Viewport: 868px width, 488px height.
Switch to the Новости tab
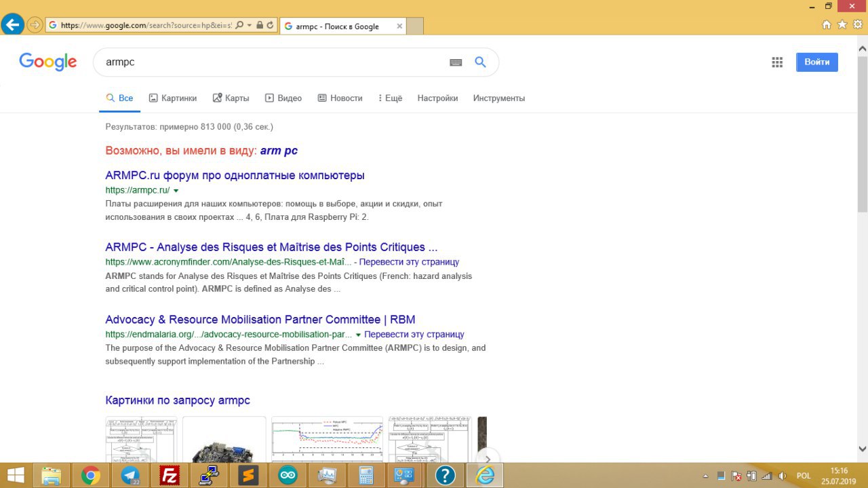click(x=340, y=98)
